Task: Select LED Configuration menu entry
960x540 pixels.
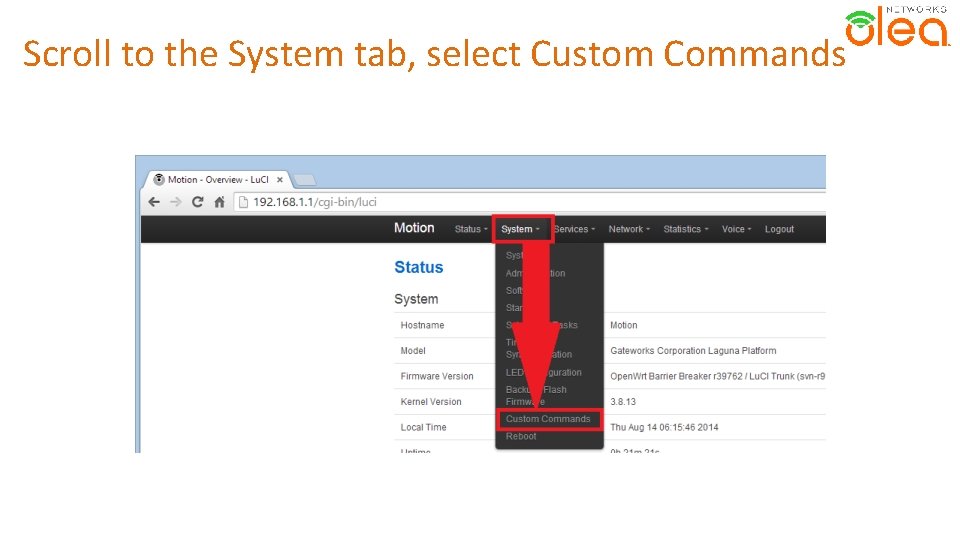Action: [544, 372]
